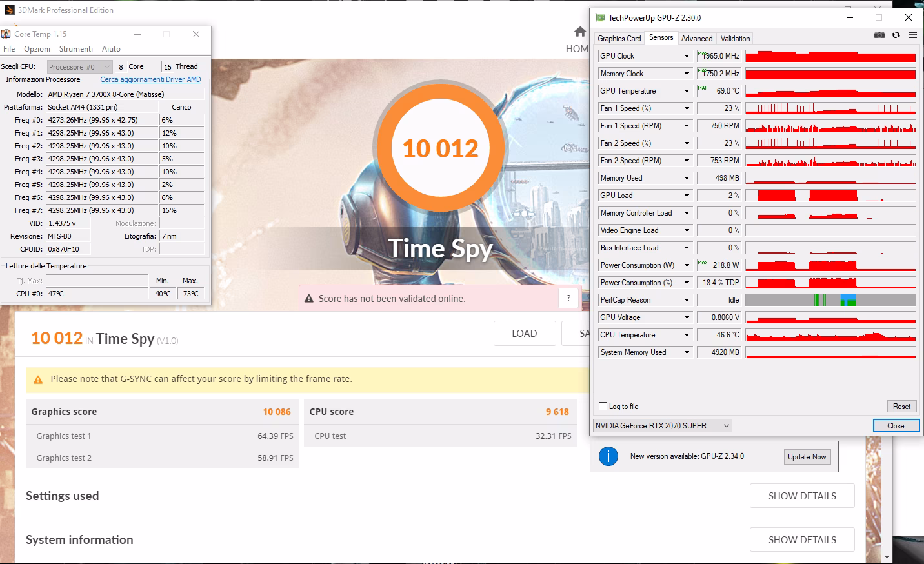The width and height of the screenshot is (924, 564).
Task: Open the GPU Clock sensor dropdown
Action: [x=687, y=56]
